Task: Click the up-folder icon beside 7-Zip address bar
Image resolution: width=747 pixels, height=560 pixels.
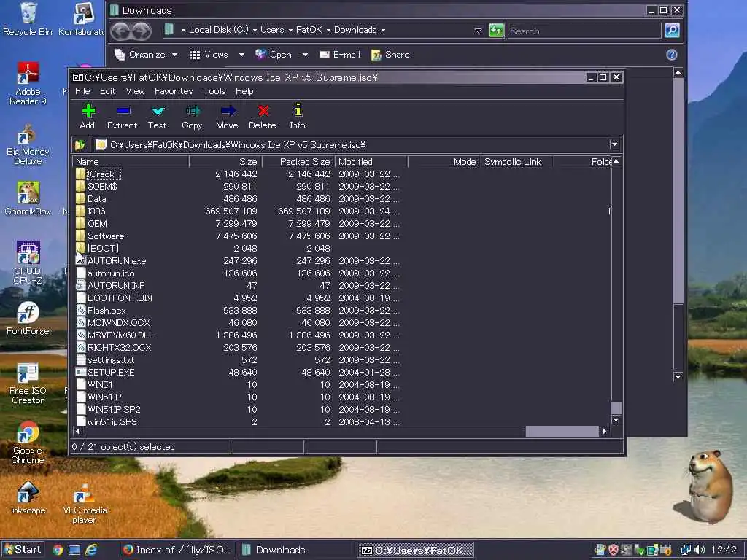Action: [x=80, y=144]
